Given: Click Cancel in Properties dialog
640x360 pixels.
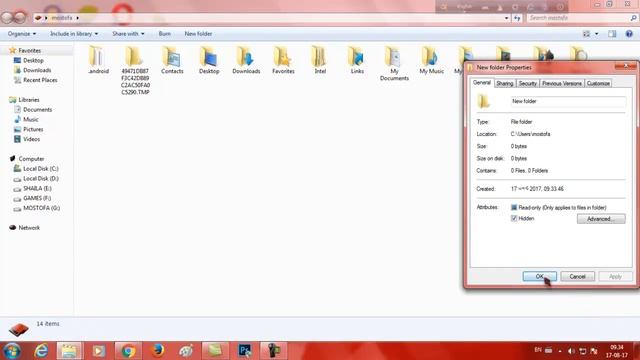Looking at the screenshot, I should 577,276.
